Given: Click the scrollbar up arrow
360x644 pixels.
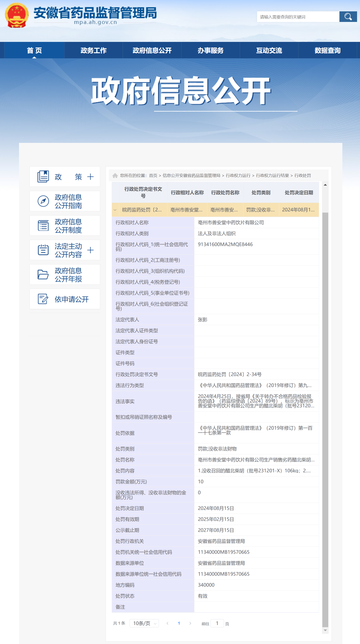Looking at the screenshot, I should click(325, 185).
